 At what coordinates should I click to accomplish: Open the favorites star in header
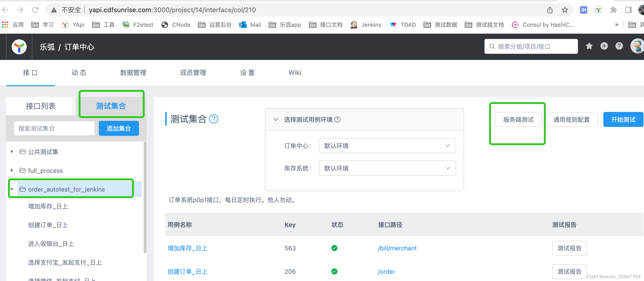tap(589, 46)
